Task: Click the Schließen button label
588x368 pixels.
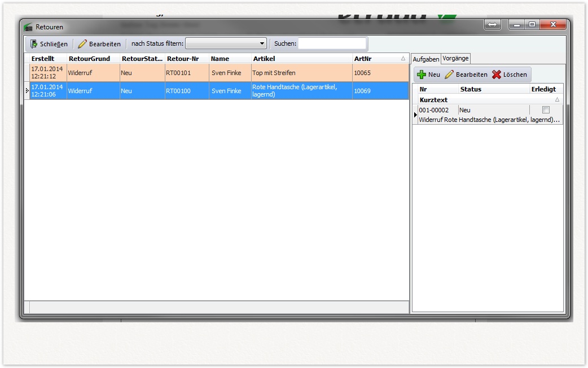Action: (54, 44)
